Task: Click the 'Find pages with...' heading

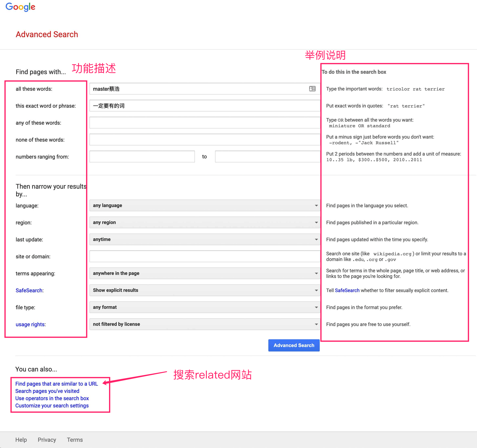Action: coord(41,72)
